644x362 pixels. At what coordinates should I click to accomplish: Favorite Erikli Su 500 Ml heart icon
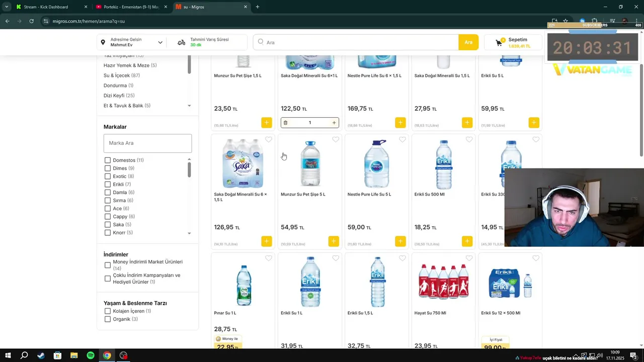coord(469,140)
